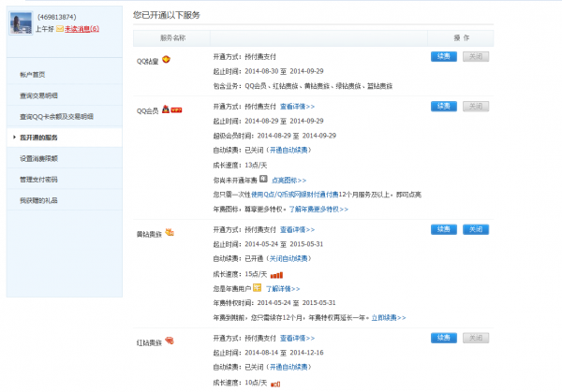Click 续费 button for QQ钻皇
562x392 pixels.
coord(444,56)
